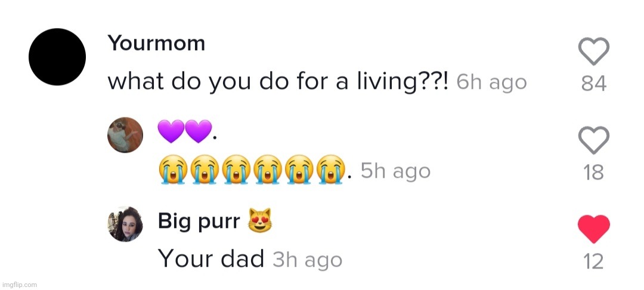Select the 'Your dad' reply text
The height and width of the screenshot is (290, 644).
(x=210, y=259)
